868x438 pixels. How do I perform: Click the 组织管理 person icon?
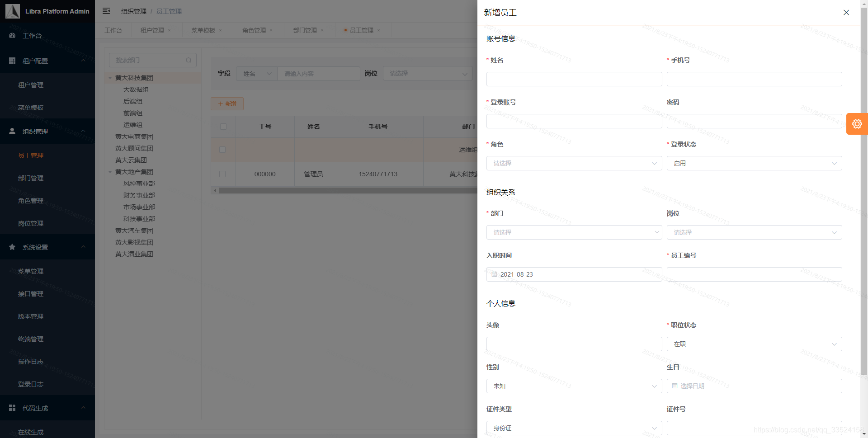pos(12,131)
